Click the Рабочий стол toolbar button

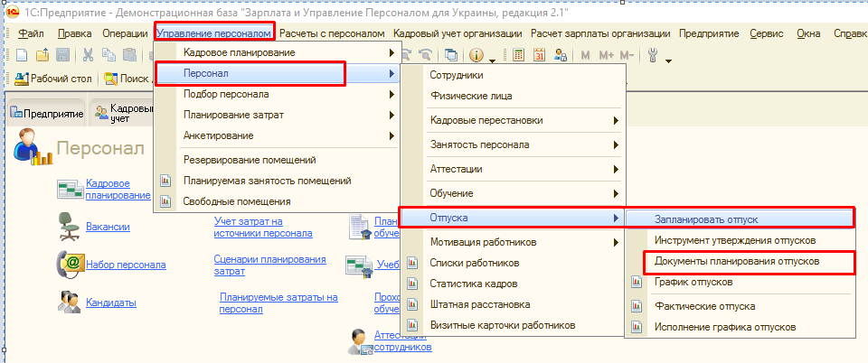pos(53,79)
